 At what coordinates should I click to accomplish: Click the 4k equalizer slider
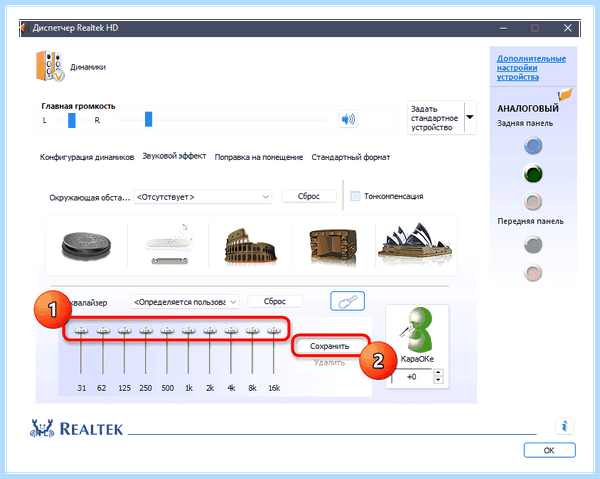pyautogui.click(x=231, y=331)
